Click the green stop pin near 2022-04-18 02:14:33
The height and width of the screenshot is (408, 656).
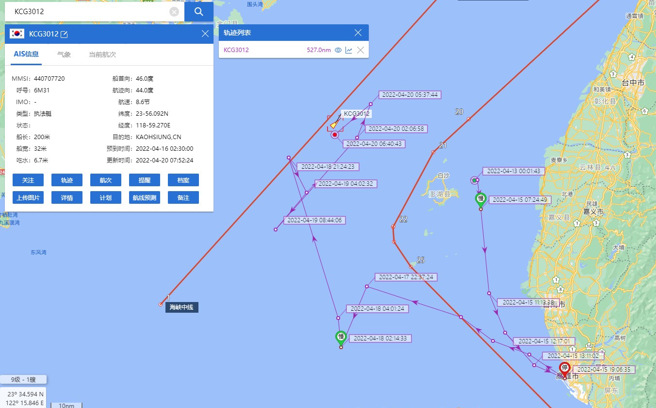coord(341,337)
